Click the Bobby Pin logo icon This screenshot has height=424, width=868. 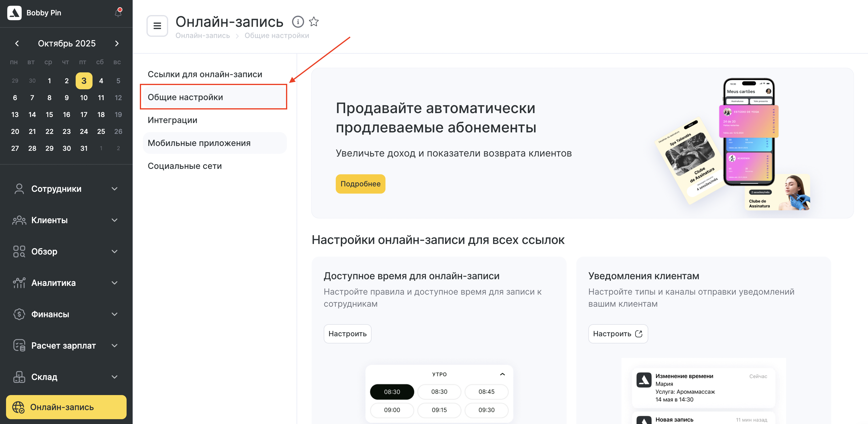pos(14,13)
